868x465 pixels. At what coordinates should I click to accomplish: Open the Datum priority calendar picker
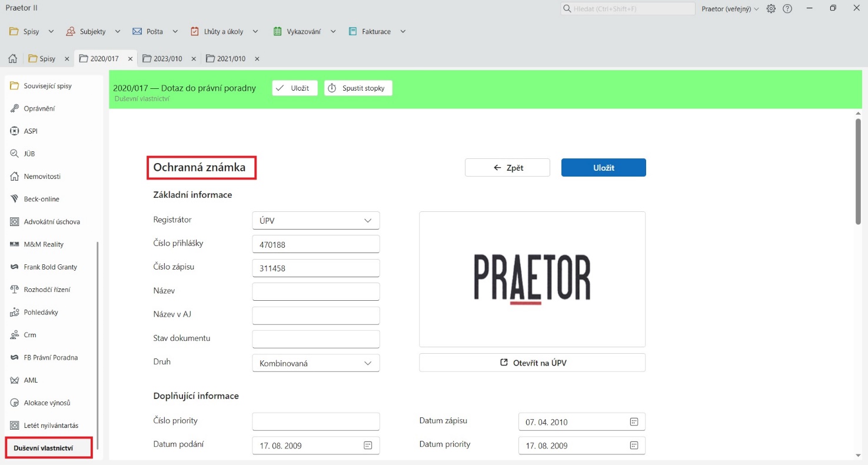pos(633,446)
